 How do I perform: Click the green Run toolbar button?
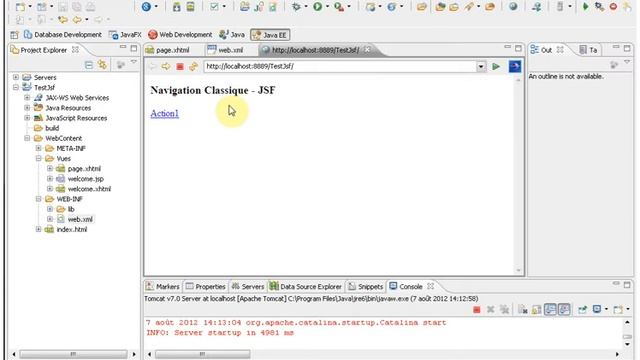318,7
